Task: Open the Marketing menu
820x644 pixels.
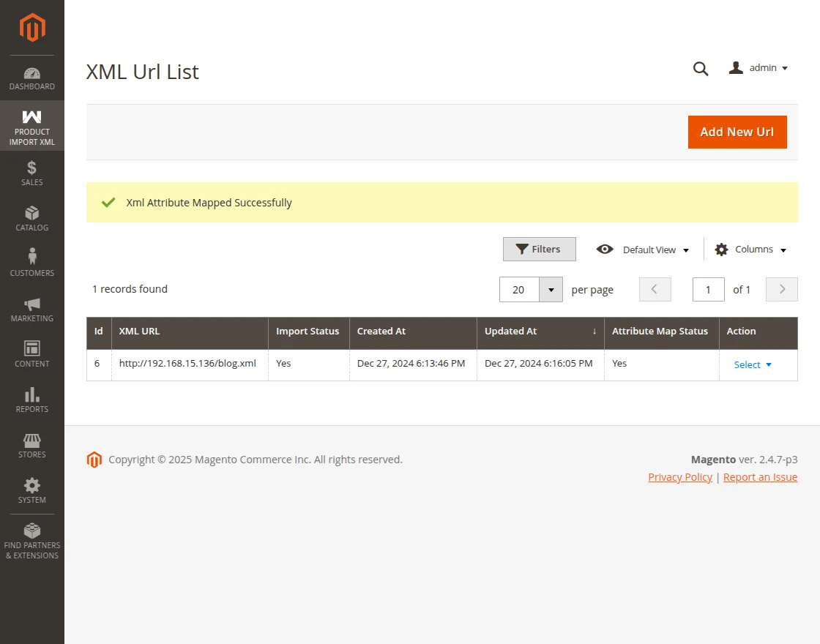Action: [32, 310]
